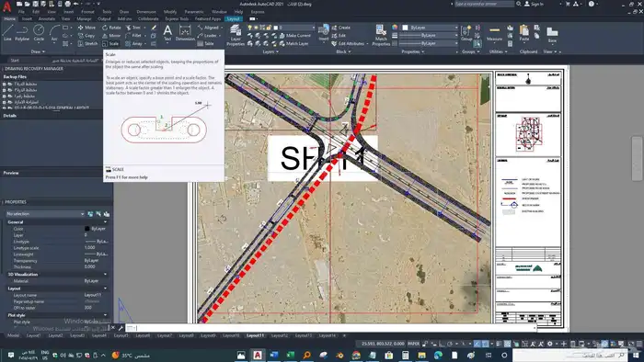Click the Group objects icon
This screenshot has height=362, width=644.
coord(466,33)
